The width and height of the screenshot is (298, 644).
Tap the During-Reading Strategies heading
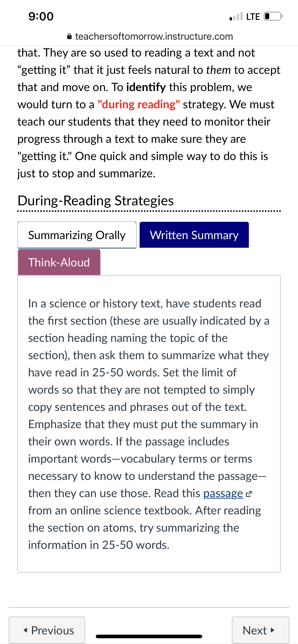[x=96, y=201]
